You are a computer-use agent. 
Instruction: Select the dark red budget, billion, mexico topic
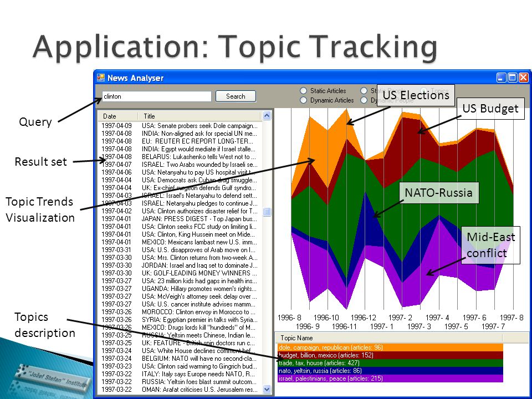390,355
